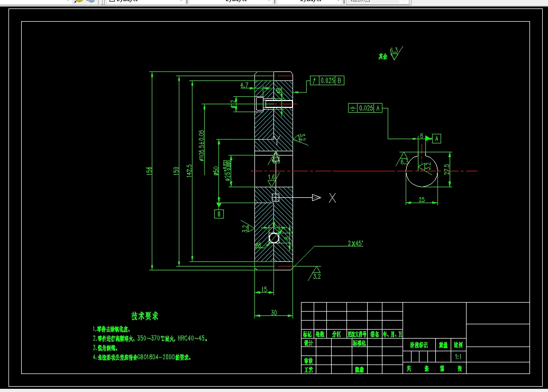Screen dimensions: 548x392
Task: Click the UCS X axis arrowhead
Action: click(x=316, y=198)
